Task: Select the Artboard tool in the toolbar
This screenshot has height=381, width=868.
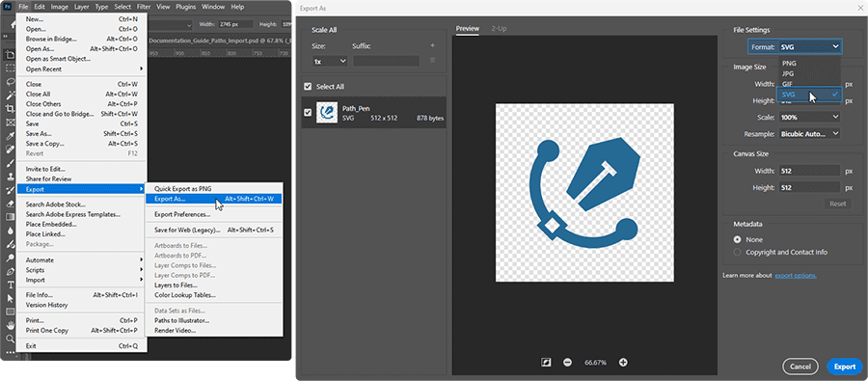Action: [x=10, y=55]
